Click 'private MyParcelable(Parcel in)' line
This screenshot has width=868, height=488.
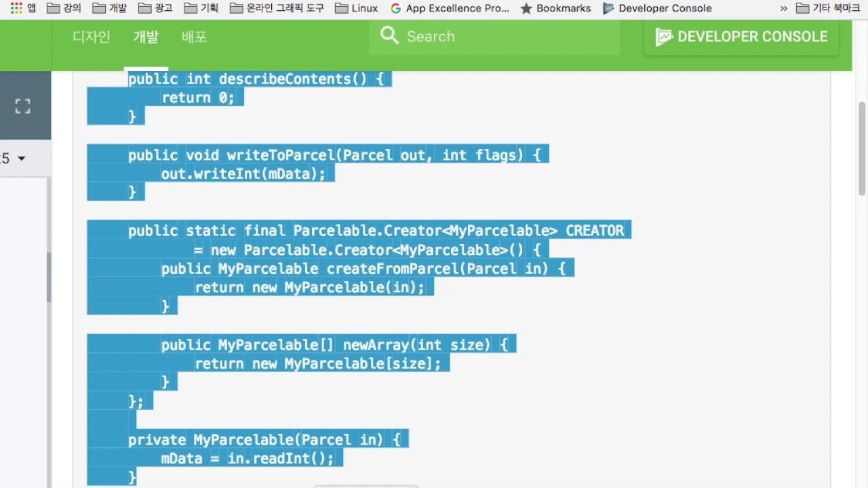tap(264, 440)
